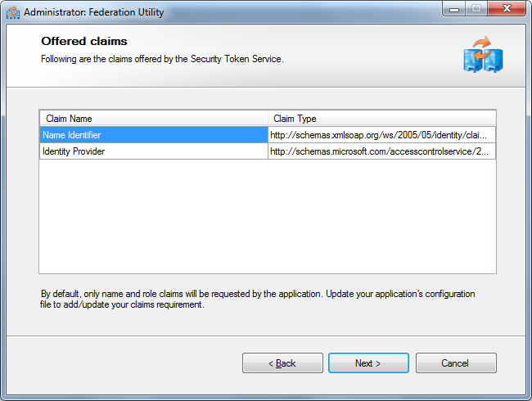
Task: Sort by the Claim Name column header
Action: click(153, 119)
